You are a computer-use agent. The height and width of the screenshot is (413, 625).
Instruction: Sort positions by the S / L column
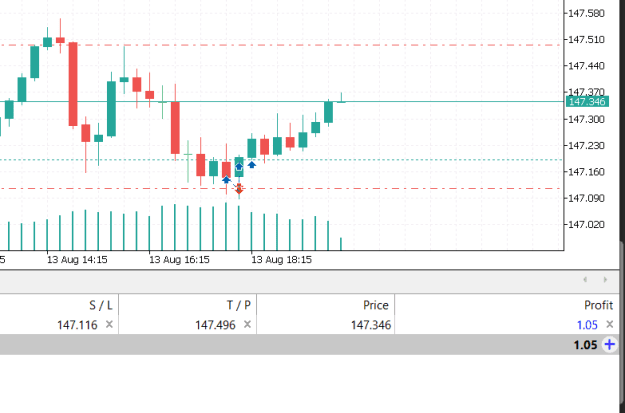[101, 305]
